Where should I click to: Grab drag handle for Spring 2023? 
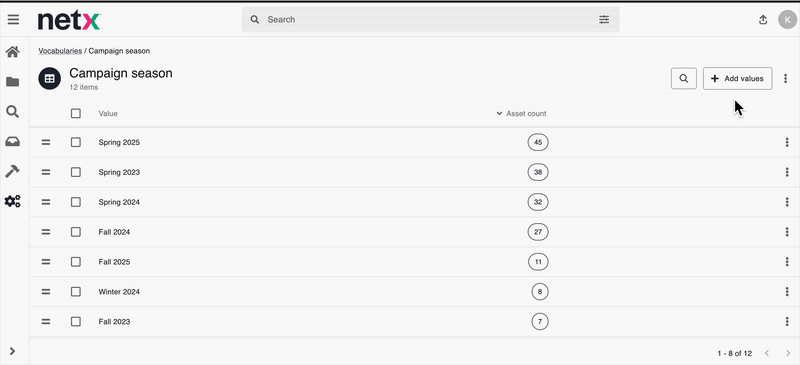[46, 173]
